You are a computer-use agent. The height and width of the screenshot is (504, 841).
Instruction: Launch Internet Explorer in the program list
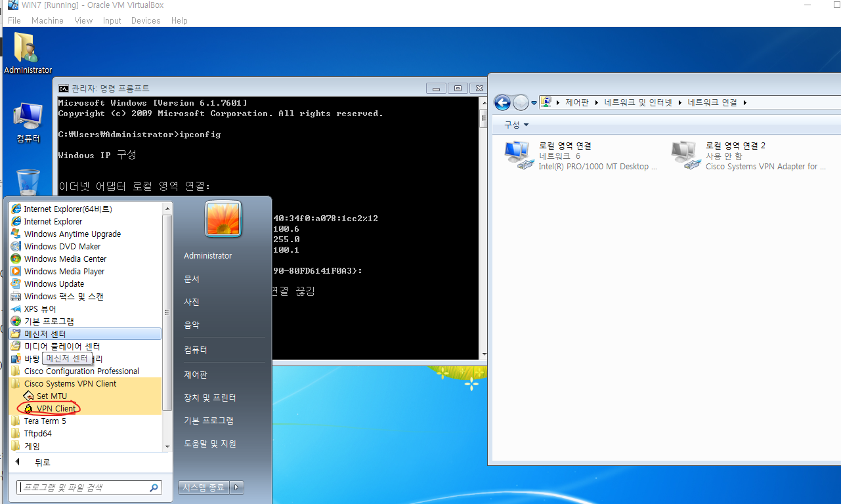[x=53, y=221]
